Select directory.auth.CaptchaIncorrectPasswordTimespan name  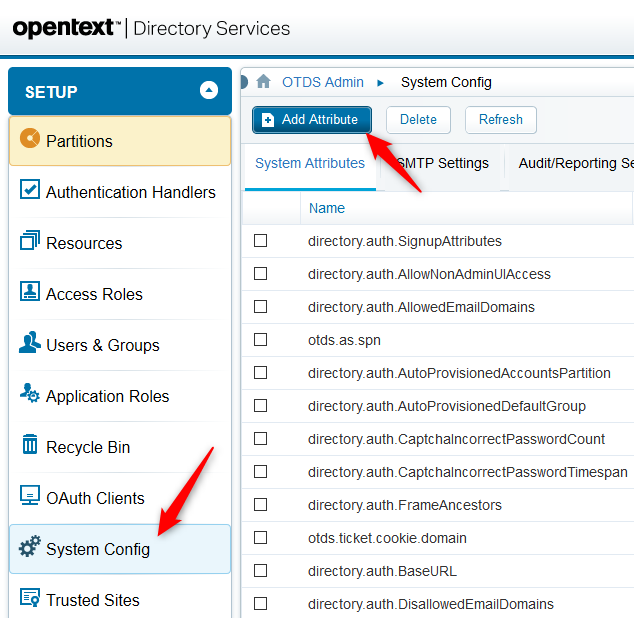[x=468, y=472]
